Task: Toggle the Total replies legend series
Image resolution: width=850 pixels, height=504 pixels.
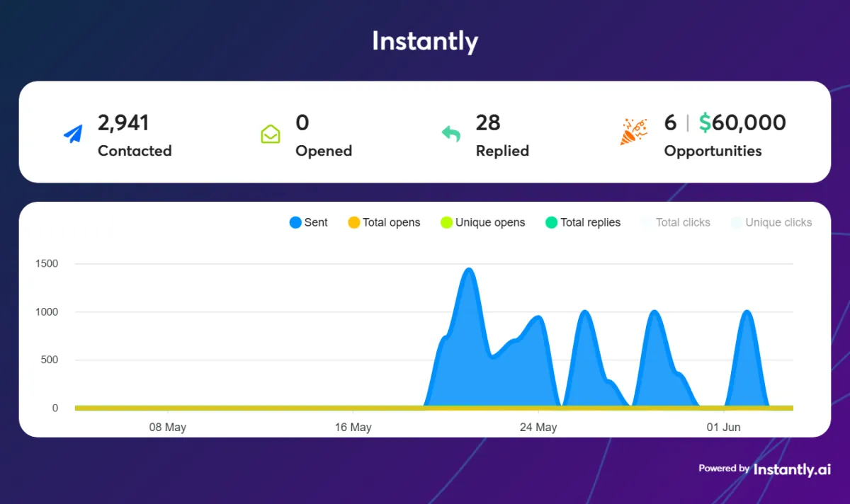Action: tap(583, 222)
